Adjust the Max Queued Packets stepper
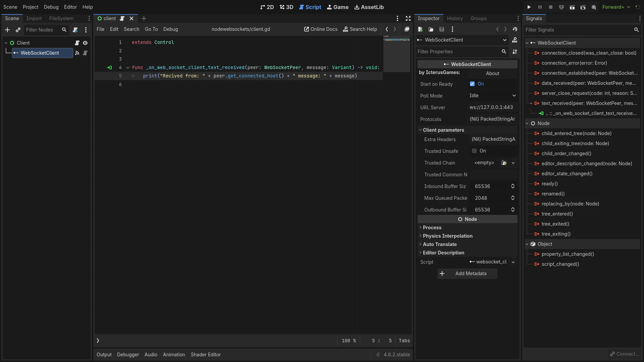Viewport: 644px width, 362px height. (513, 198)
